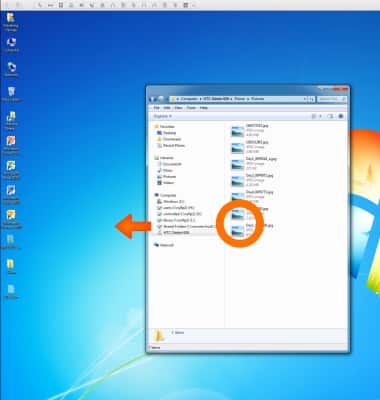
Task: Select Libraries in the navigation pane
Action: (164, 158)
